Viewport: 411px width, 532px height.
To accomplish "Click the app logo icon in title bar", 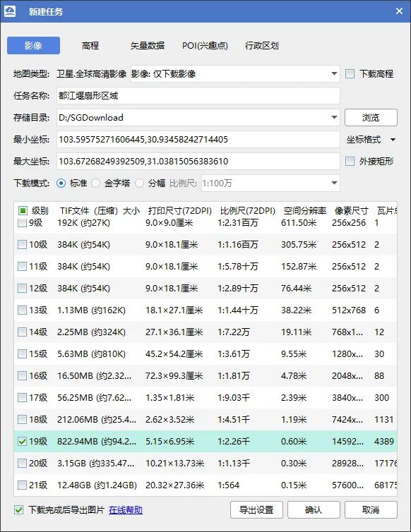I will (9, 11).
